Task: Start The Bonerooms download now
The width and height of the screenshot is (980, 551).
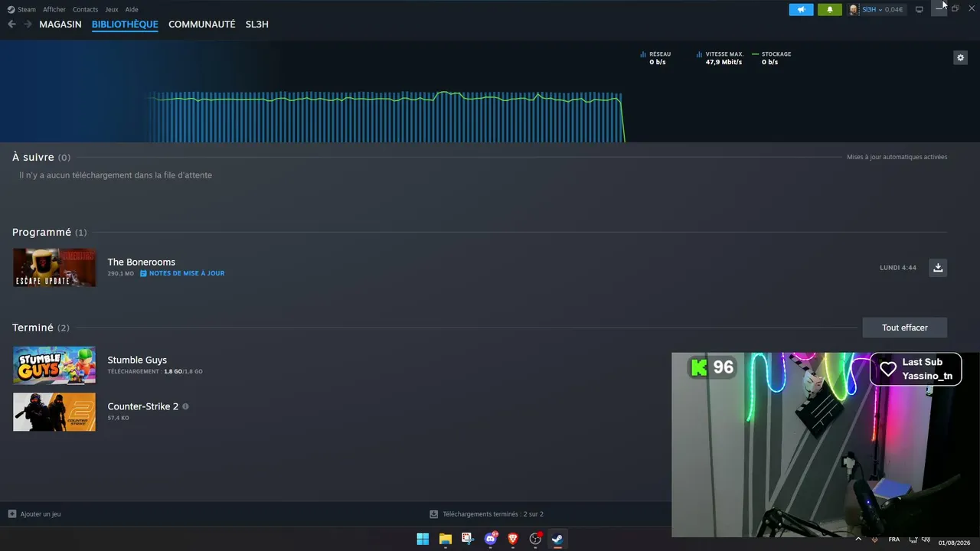Action: (938, 268)
